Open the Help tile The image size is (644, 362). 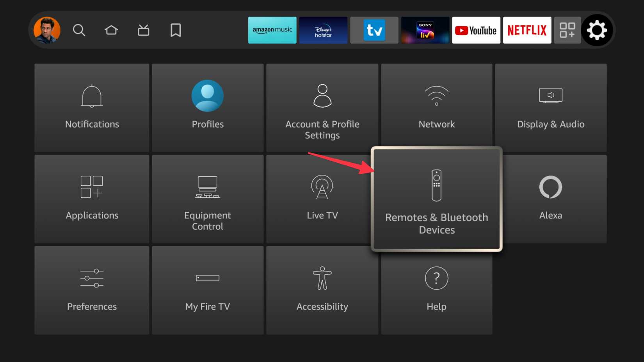point(436,290)
